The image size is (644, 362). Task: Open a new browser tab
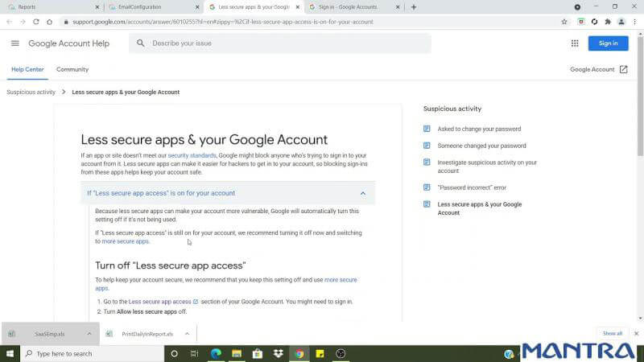(414, 7)
